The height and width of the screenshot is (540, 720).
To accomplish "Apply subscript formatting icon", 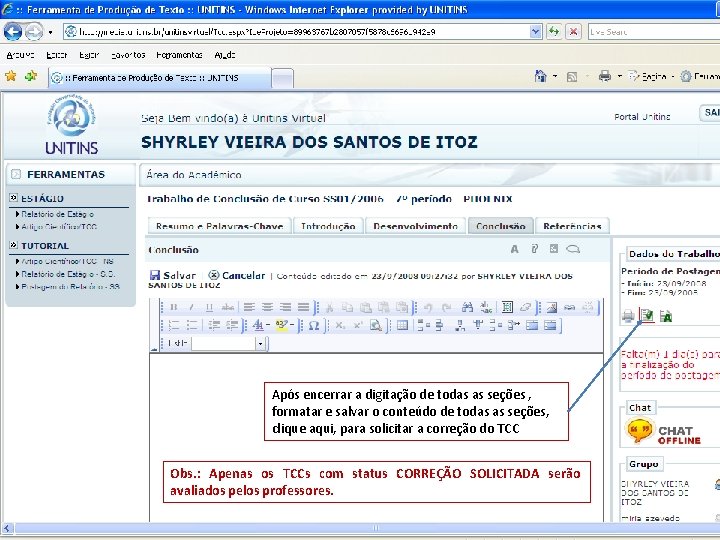I will tap(340, 326).
